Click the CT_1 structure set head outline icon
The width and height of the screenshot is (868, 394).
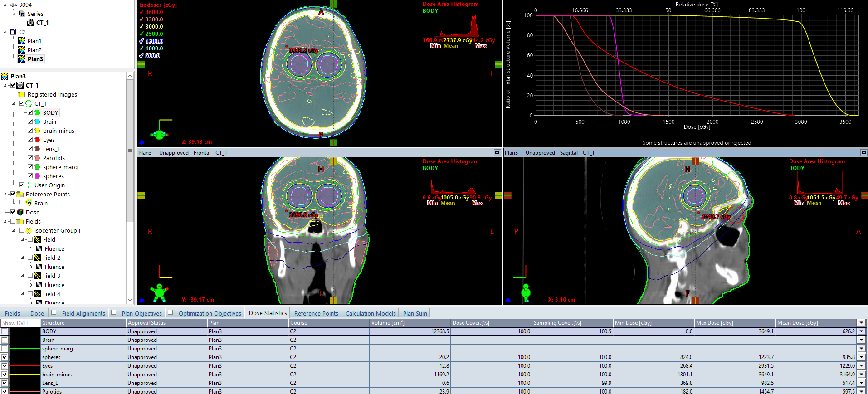tap(29, 103)
